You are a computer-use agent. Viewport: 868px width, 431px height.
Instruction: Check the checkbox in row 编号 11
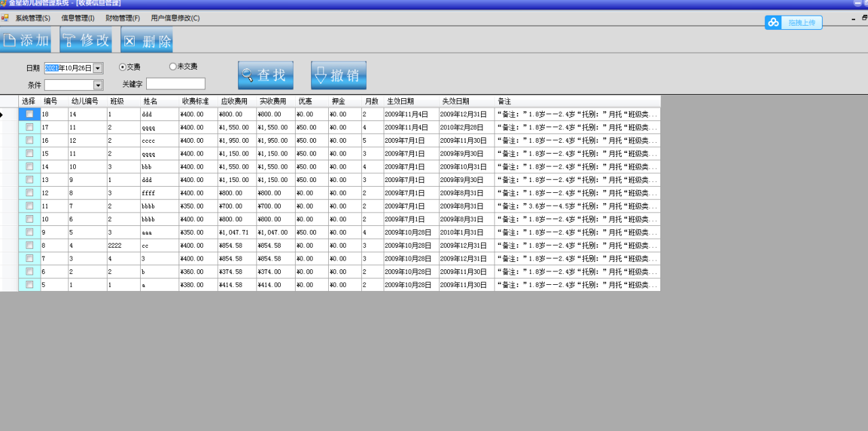click(29, 206)
